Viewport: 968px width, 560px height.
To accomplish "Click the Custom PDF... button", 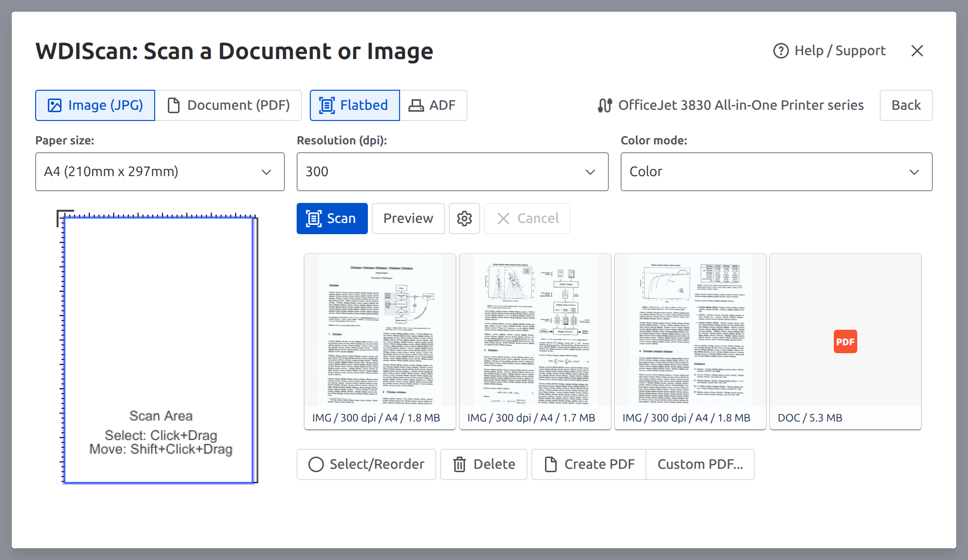I will coord(700,464).
